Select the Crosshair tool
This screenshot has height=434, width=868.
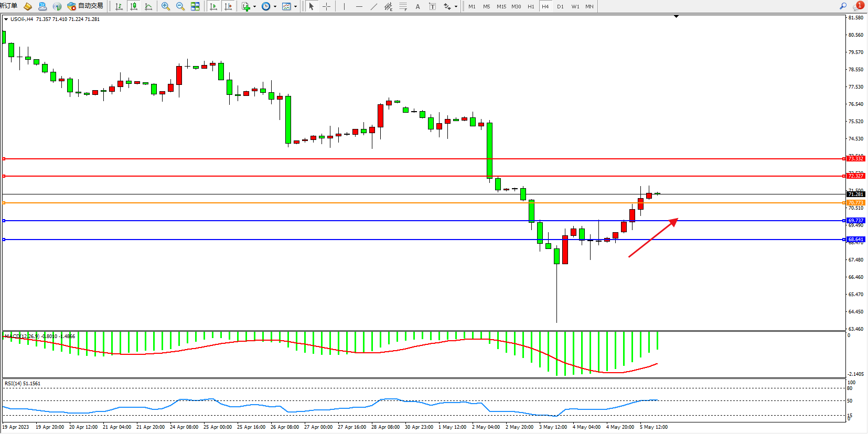[x=326, y=6]
